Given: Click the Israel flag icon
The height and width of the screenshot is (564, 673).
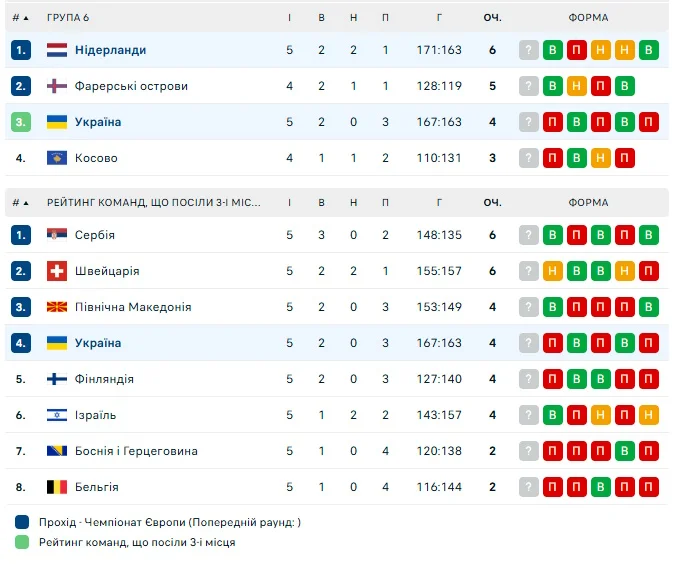Looking at the screenshot, I should (56, 415).
